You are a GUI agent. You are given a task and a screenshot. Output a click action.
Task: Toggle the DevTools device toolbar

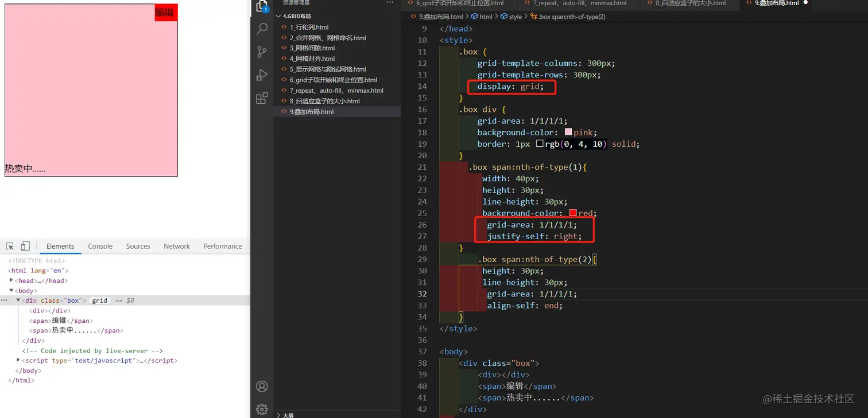(25, 247)
